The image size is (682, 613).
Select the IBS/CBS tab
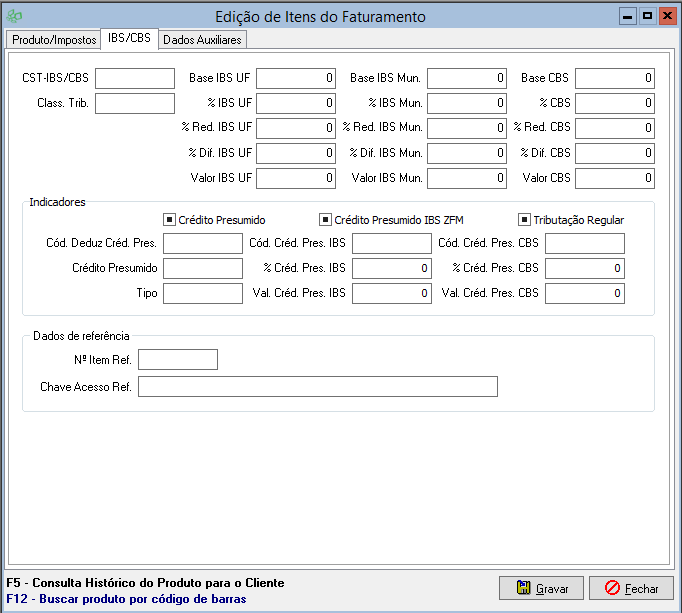tap(129, 39)
